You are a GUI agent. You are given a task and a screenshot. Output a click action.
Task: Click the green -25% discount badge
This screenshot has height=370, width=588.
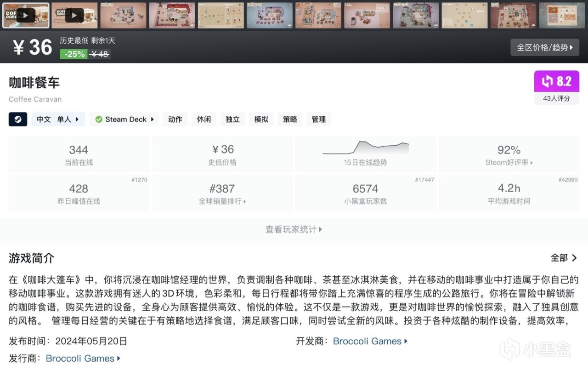coord(73,54)
